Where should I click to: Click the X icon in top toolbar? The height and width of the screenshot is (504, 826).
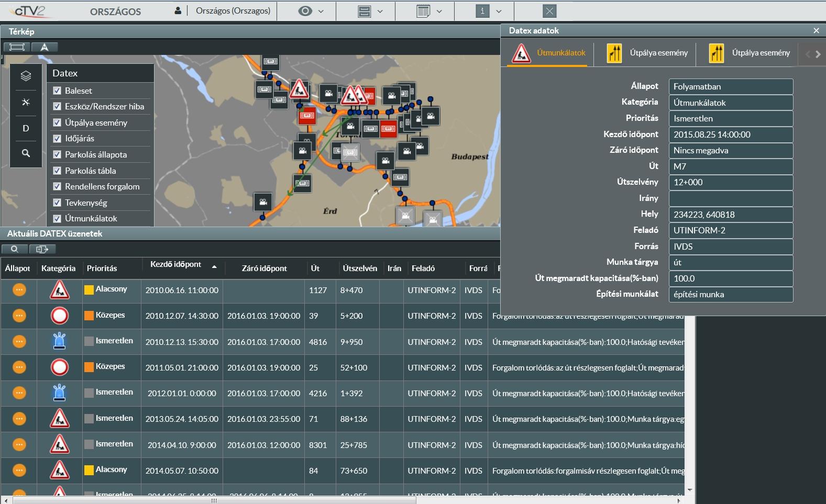tap(549, 11)
